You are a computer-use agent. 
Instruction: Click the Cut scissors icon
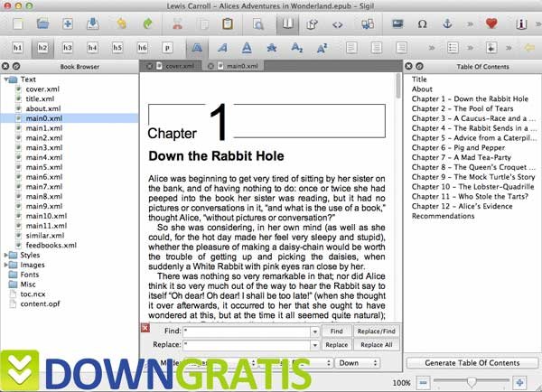pos(178,23)
